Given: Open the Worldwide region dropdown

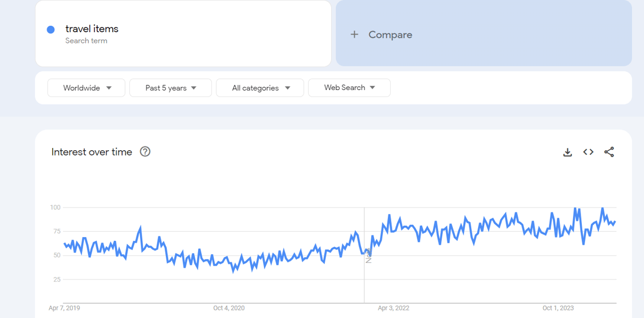Looking at the screenshot, I should coord(86,88).
